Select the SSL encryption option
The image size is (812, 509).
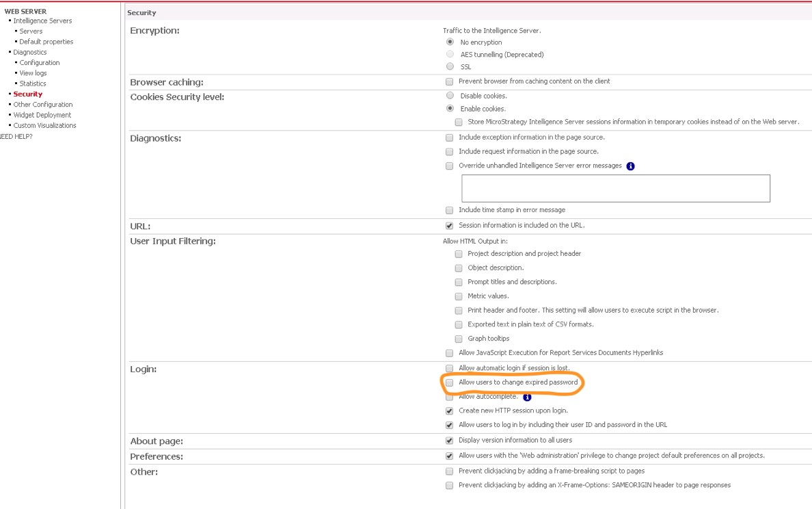(x=450, y=66)
